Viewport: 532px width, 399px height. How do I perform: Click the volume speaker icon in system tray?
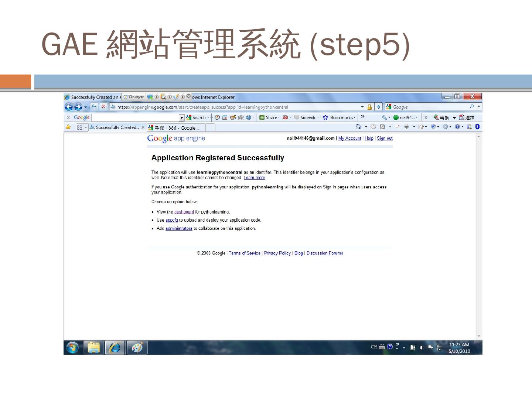coord(422,347)
